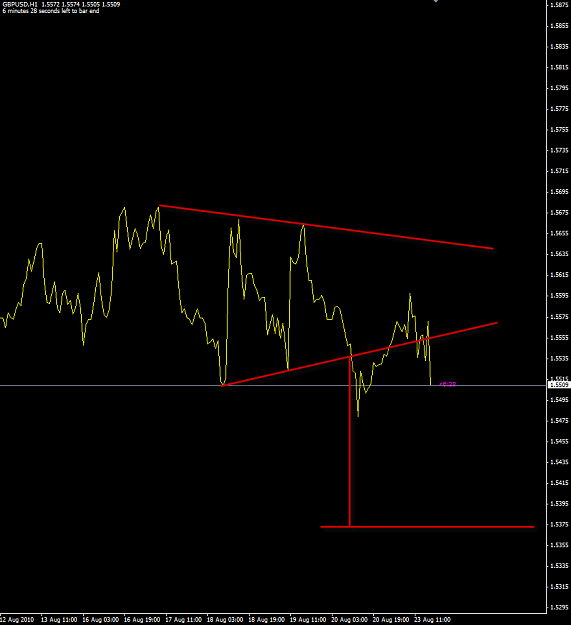Viewport: 571px width, 625px height.
Task: Click the '20 Aug 19:00' time axis label
Action: [x=390, y=620]
